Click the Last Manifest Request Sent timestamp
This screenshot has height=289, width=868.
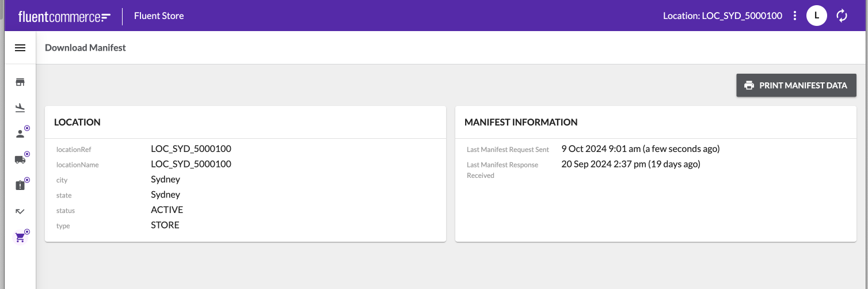pyautogui.click(x=640, y=149)
